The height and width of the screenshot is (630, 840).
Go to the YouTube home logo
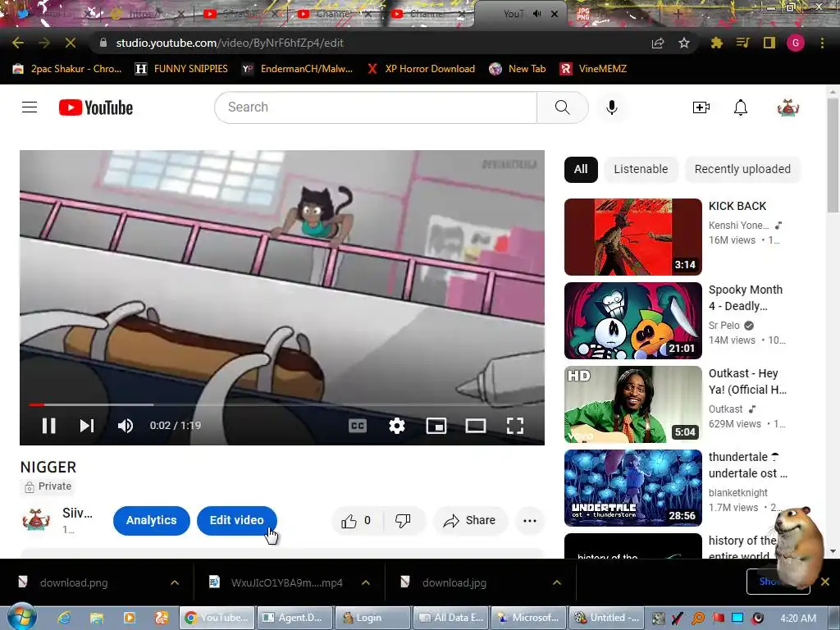96,107
